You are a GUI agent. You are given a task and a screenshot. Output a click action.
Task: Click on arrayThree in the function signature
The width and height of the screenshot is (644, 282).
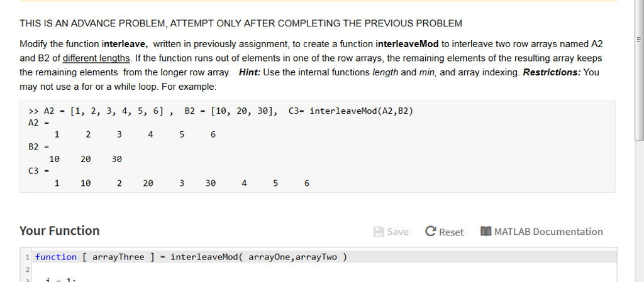[x=118, y=257]
